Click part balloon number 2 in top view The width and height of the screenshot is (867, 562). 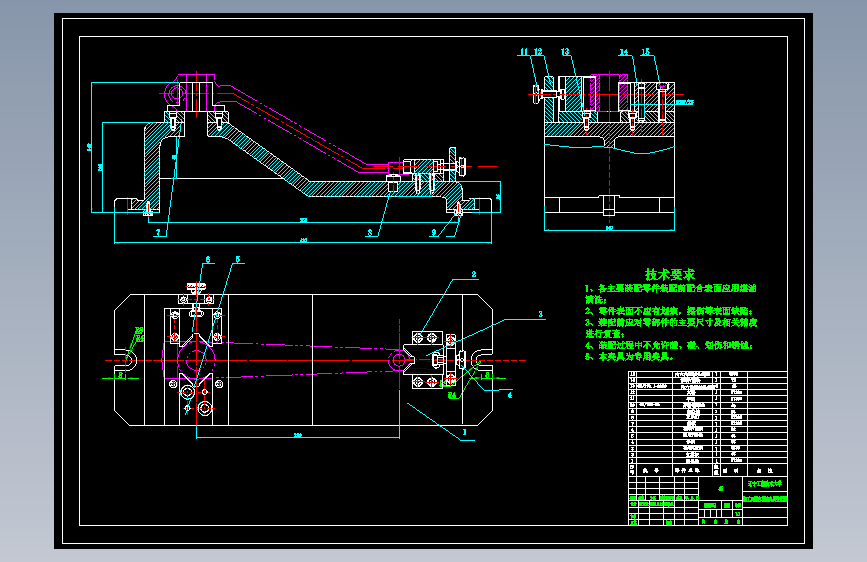pyautogui.click(x=474, y=274)
